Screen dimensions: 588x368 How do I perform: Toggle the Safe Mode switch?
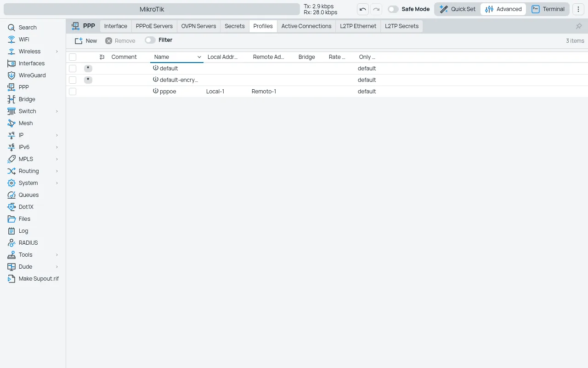pos(393,9)
